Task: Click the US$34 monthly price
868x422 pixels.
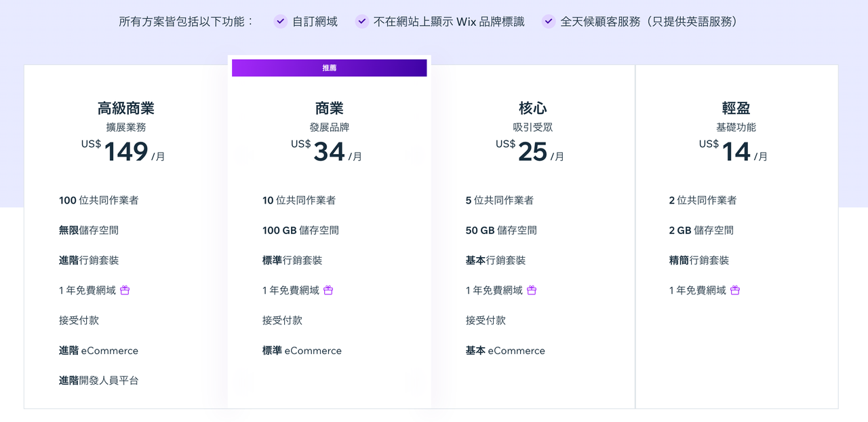Action: (x=328, y=151)
